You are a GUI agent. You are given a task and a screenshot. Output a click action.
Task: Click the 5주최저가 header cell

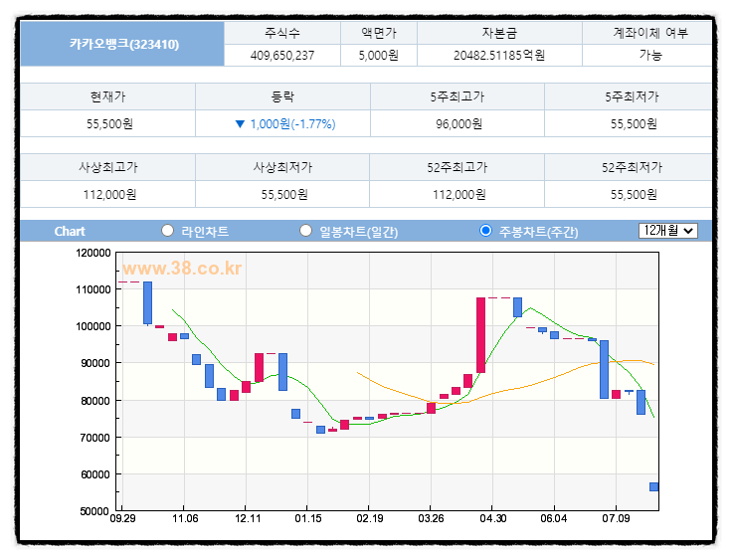coord(629,96)
